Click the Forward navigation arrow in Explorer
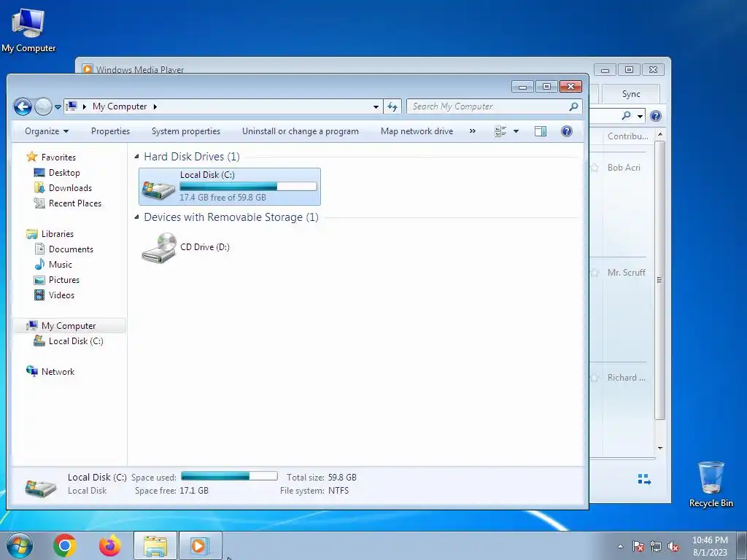Image resolution: width=747 pixels, height=560 pixels. point(43,106)
